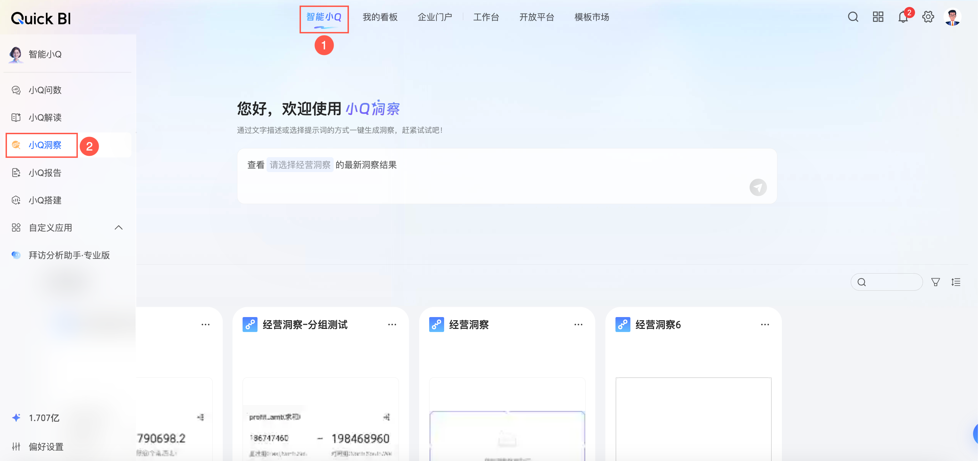The width and height of the screenshot is (980, 461).
Task: Open 拜访分析助手·专业版 custom app
Action: pyautogui.click(x=69, y=255)
